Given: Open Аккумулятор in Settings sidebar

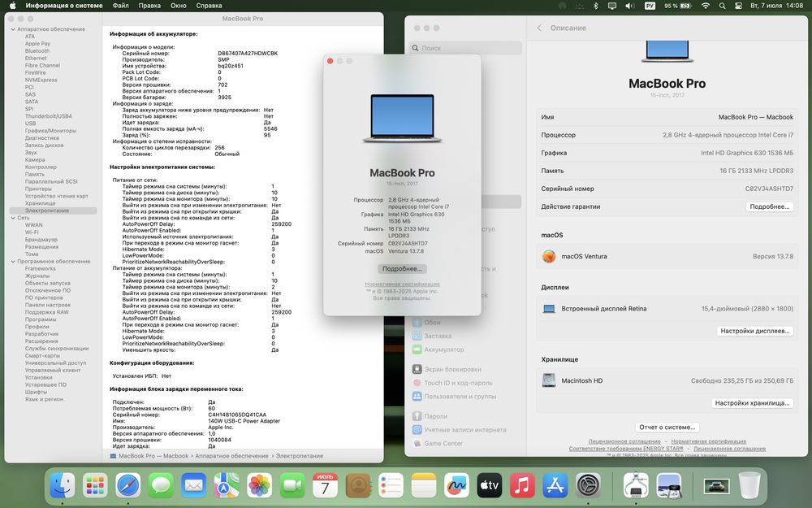Looking at the screenshot, I should pos(438,350).
